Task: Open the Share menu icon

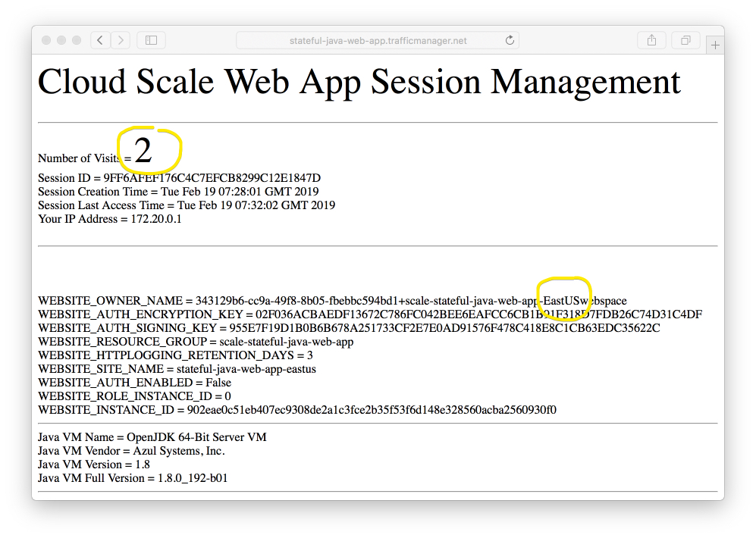Action: pyautogui.click(x=651, y=40)
